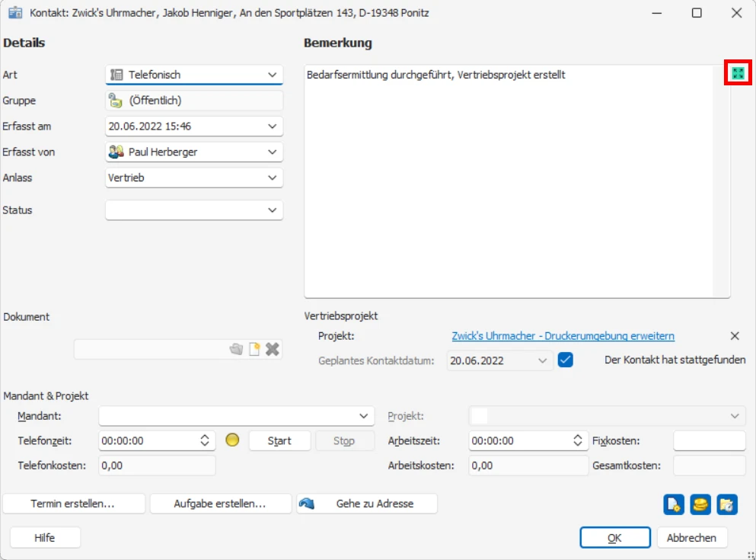Click 'Gehe zu Adresse' button
Screen dimensions: 756x560
coord(367,504)
